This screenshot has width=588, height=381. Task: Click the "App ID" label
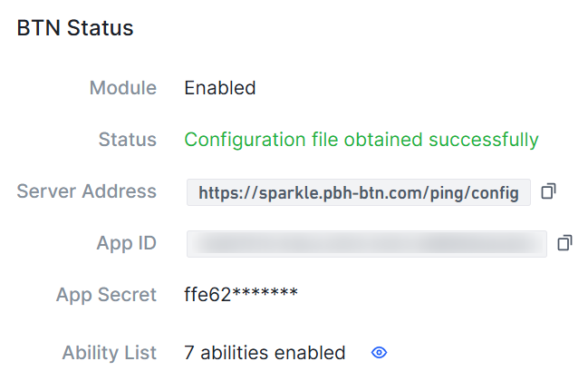tap(127, 243)
